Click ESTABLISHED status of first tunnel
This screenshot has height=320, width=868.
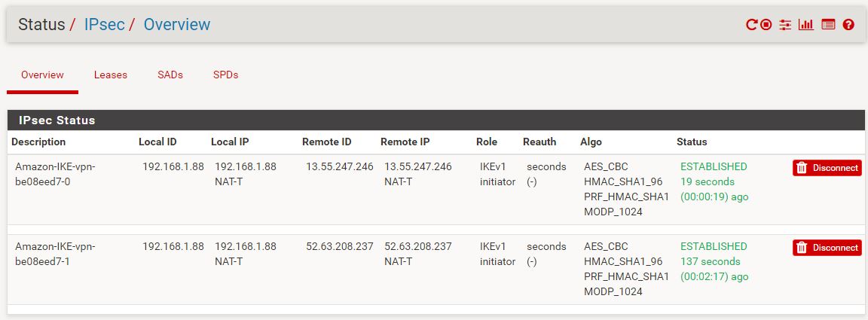(714, 166)
